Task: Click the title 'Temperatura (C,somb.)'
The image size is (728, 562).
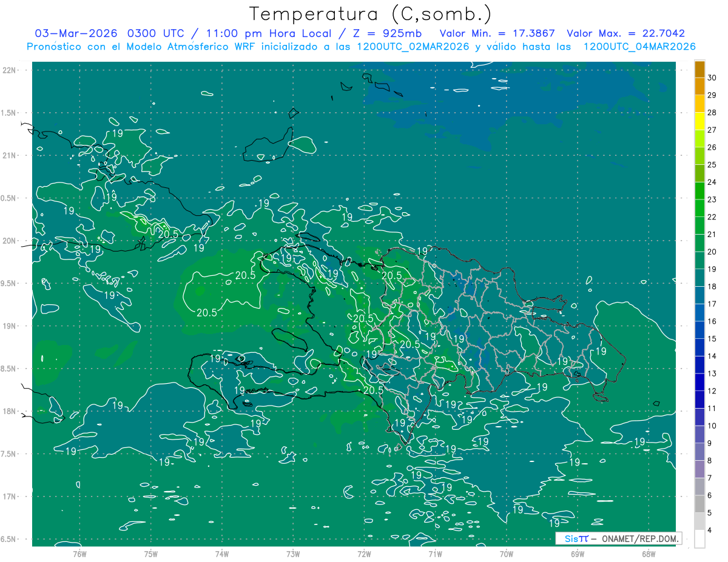Action: tap(370, 14)
